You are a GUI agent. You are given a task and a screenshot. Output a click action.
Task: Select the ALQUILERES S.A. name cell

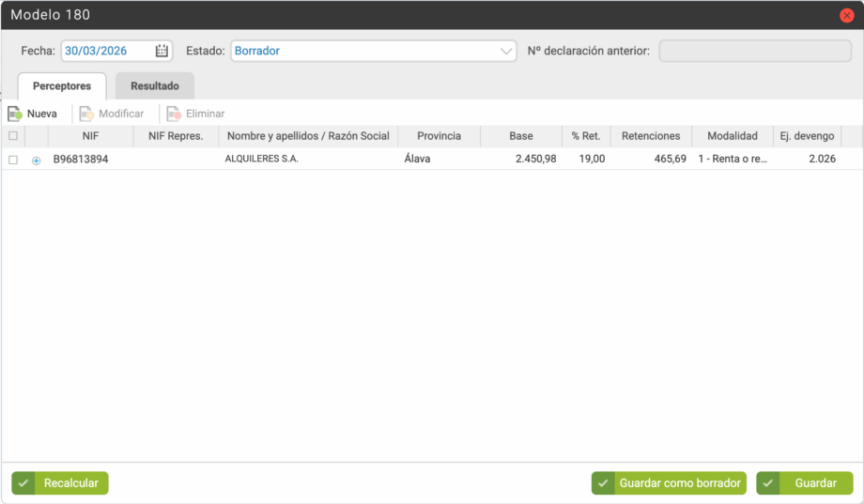coord(262,160)
